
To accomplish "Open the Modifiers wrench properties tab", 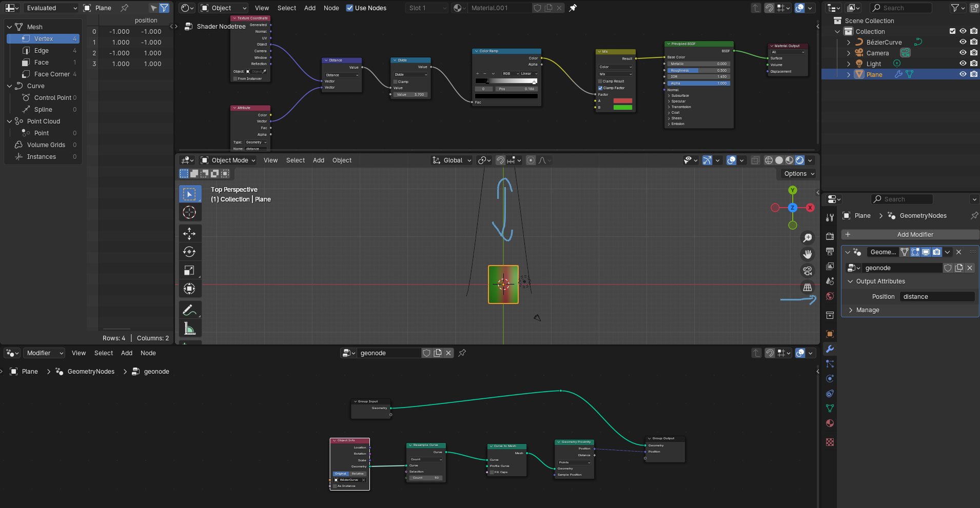I will [x=830, y=349].
